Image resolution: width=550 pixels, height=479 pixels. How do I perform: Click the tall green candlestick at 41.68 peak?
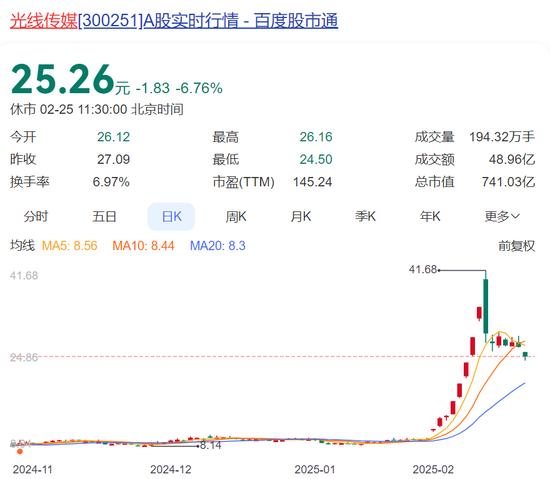[486, 306]
